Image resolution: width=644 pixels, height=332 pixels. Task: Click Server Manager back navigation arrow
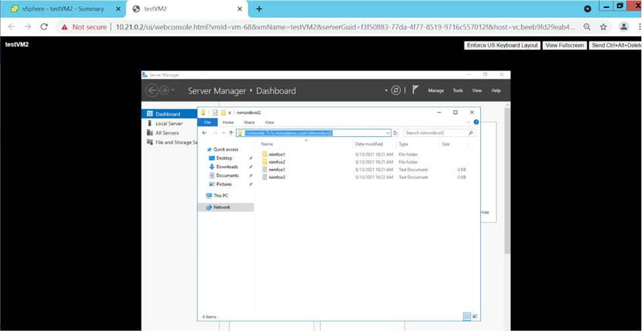point(152,90)
